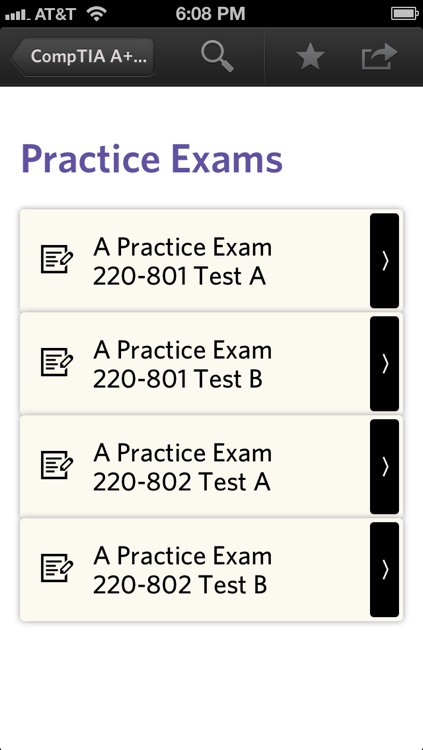Select A Practice Exam 220-801 Test A text
This screenshot has height=750, width=423.
182,262
